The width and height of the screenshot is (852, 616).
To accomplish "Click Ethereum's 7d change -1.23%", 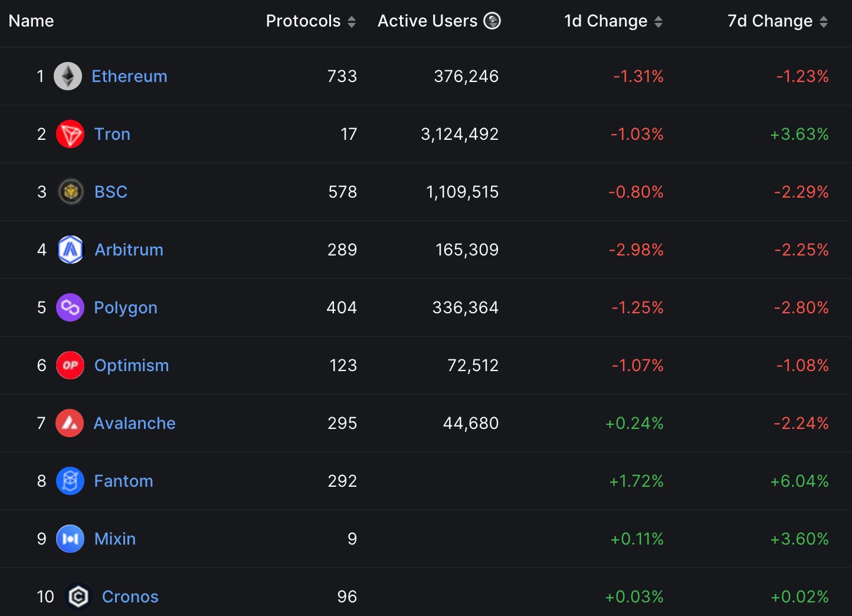I will point(802,76).
